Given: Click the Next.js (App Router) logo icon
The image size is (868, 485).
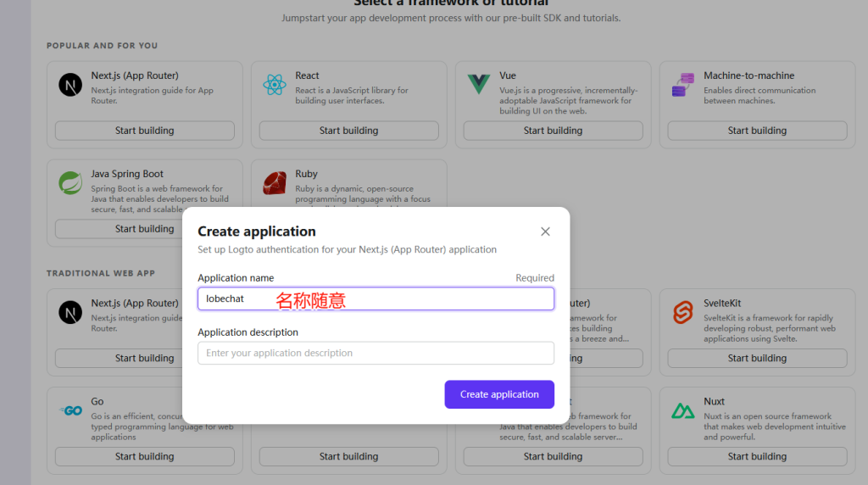Looking at the screenshot, I should (70, 85).
